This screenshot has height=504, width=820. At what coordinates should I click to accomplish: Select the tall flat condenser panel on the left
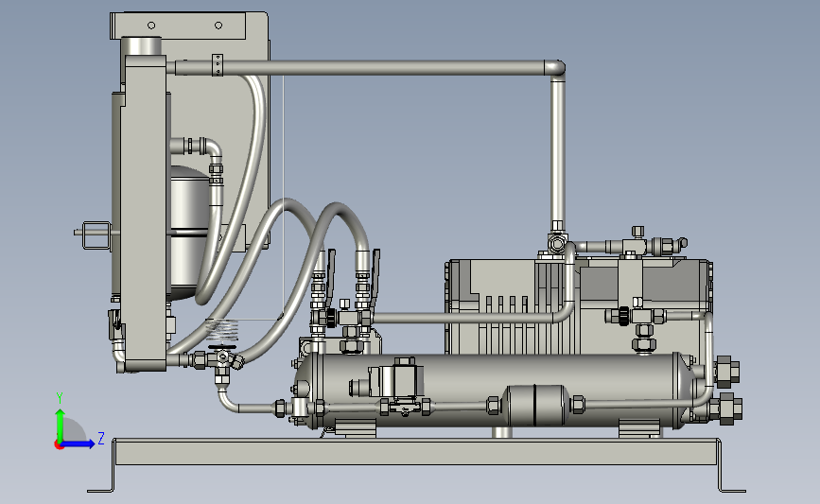click(146, 212)
